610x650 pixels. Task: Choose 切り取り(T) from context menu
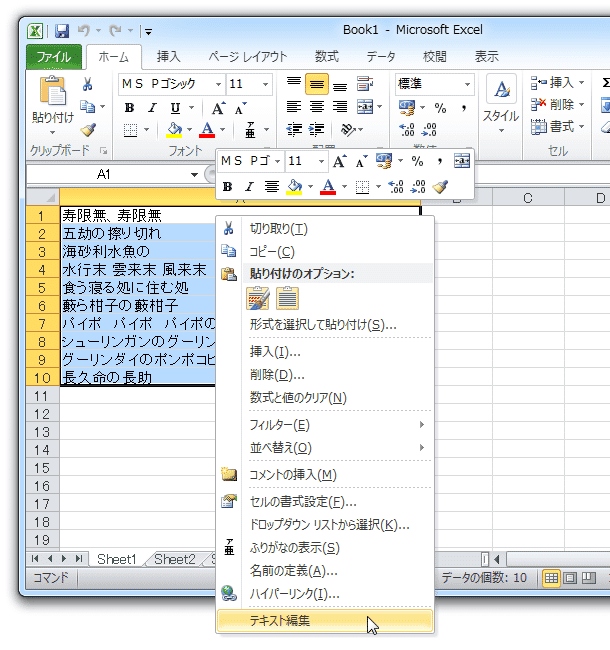325,228
